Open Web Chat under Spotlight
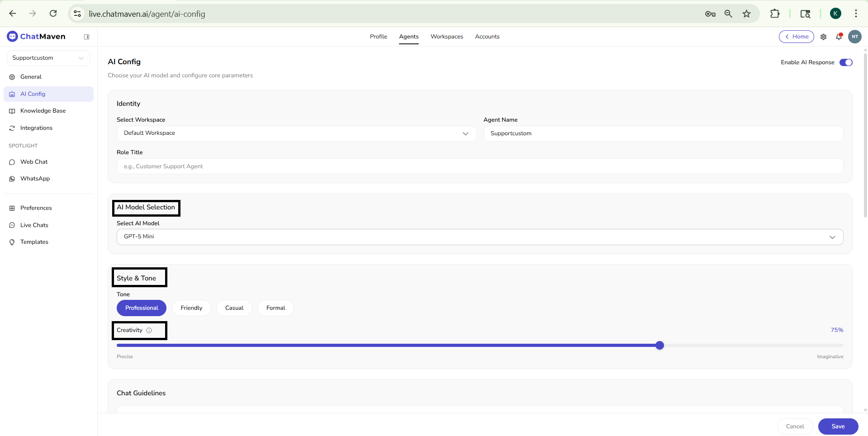Viewport: 868px width, 436px height. [x=34, y=161]
